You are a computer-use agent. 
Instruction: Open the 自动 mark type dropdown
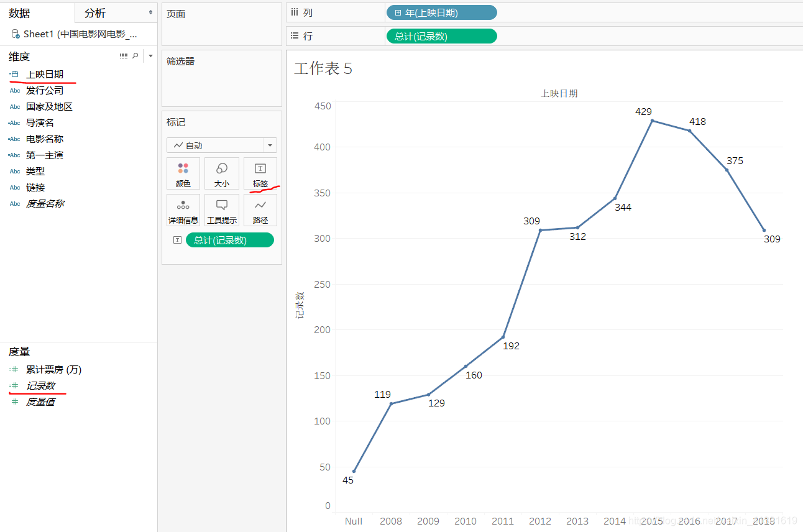(x=222, y=145)
